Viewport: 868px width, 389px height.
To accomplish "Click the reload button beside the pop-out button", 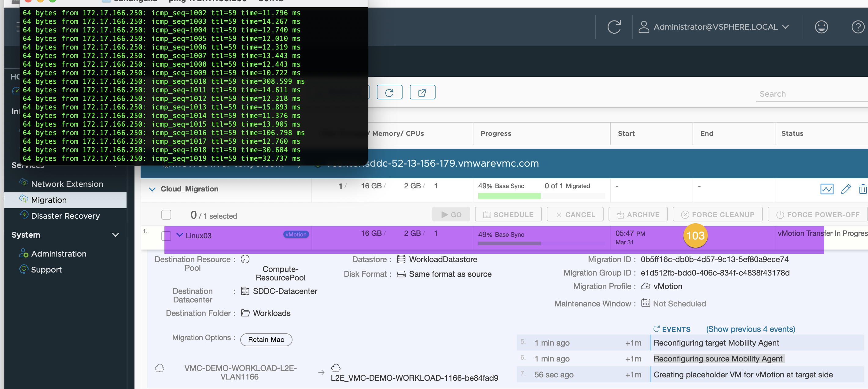I will [x=389, y=92].
